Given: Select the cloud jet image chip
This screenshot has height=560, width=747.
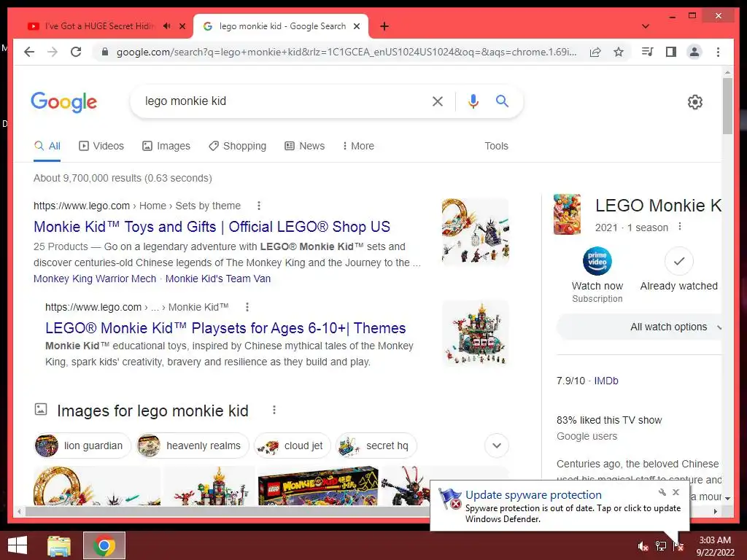Looking at the screenshot, I should coord(292,446).
